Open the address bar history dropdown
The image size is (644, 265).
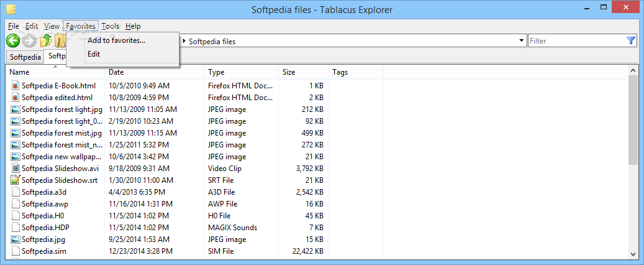[x=522, y=40]
